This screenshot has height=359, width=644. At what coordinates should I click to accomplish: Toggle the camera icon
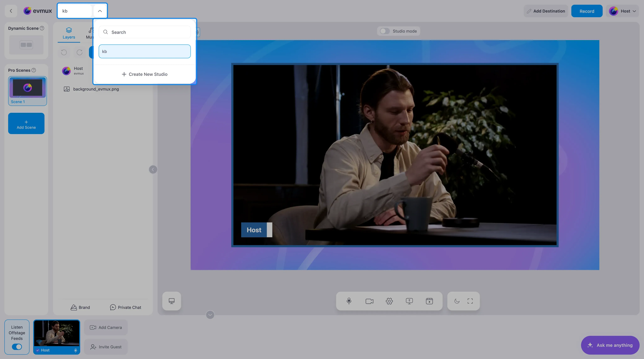click(x=369, y=301)
